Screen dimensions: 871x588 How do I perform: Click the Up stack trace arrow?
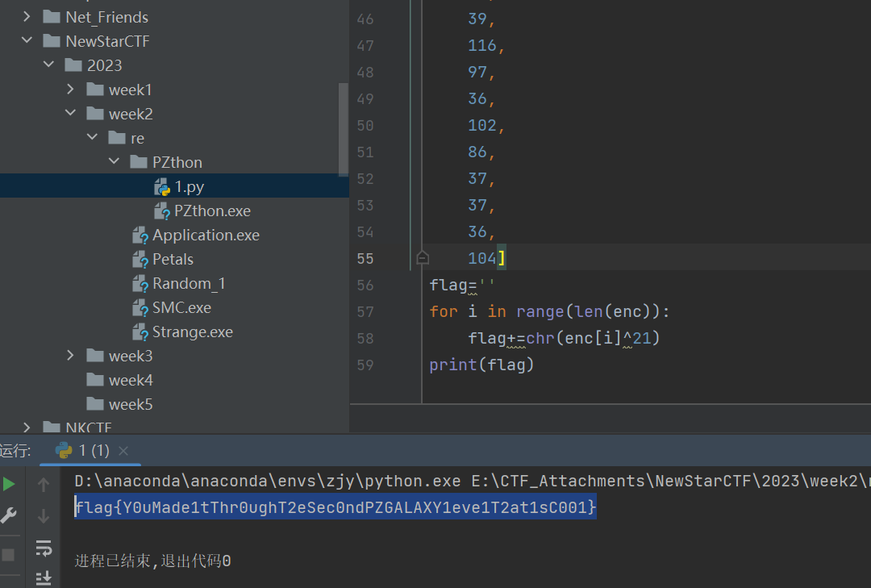(44, 484)
